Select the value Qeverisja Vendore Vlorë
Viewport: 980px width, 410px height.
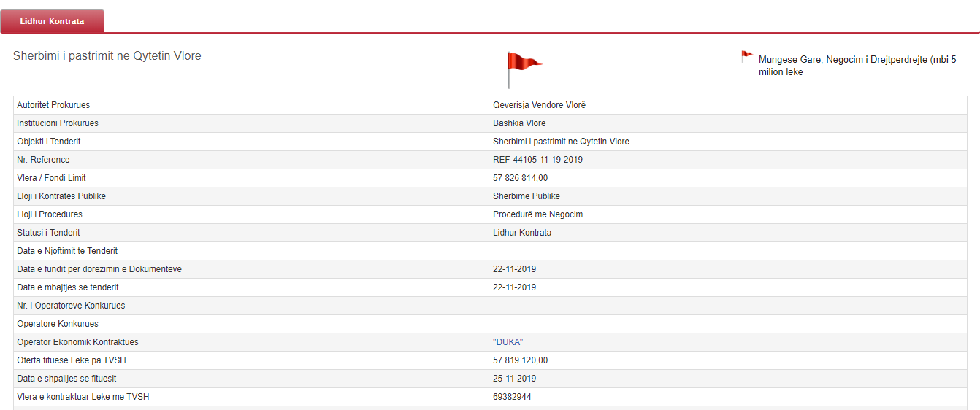(x=539, y=105)
